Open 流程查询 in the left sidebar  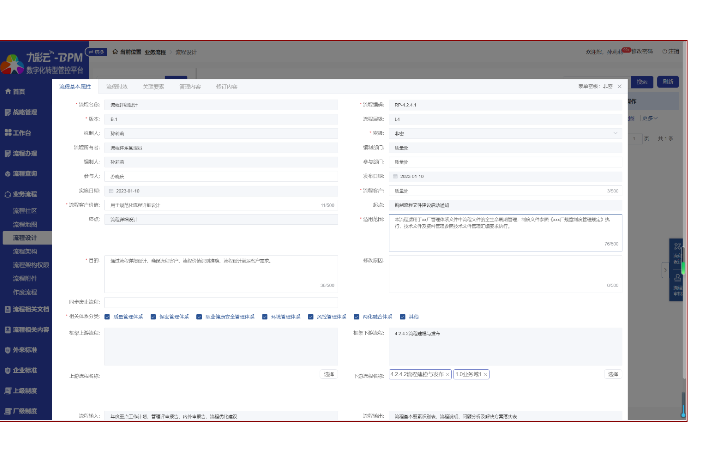click(21, 174)
